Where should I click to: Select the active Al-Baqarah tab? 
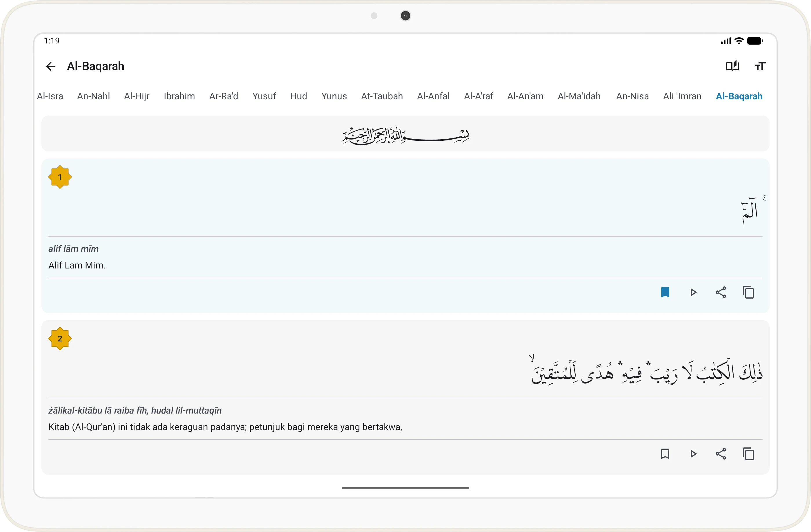pyautogui.click(x=739, y=96)
